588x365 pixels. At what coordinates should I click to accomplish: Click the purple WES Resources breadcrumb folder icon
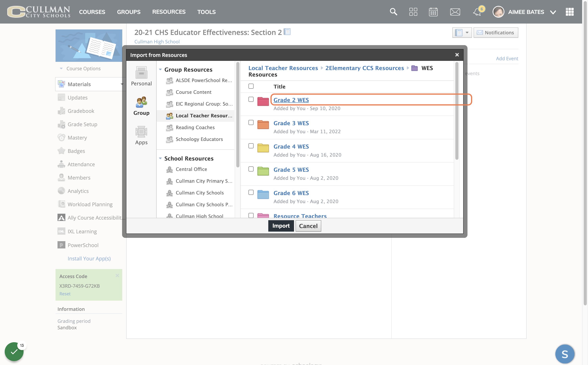tap(415, 68)
